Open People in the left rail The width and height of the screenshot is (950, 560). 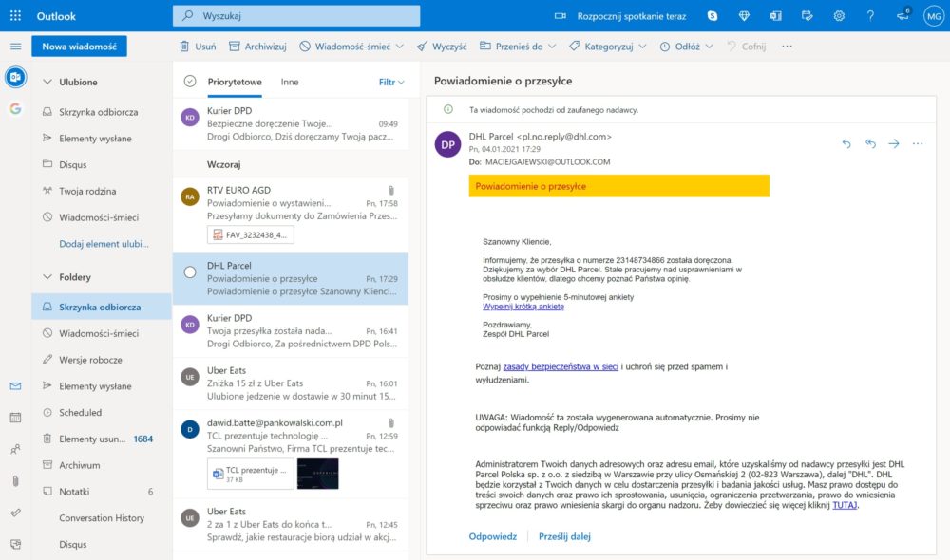[x=16, y=449]
